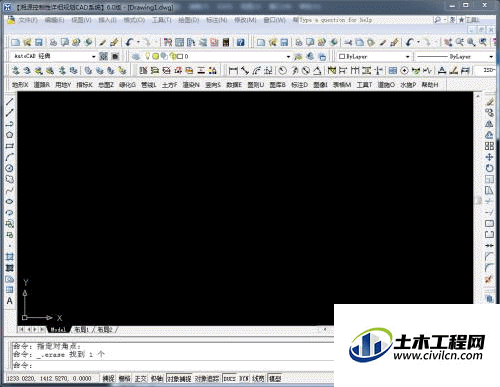Select the Ellipse draw tool
This screenshot has height=387, width=500.
9,201
